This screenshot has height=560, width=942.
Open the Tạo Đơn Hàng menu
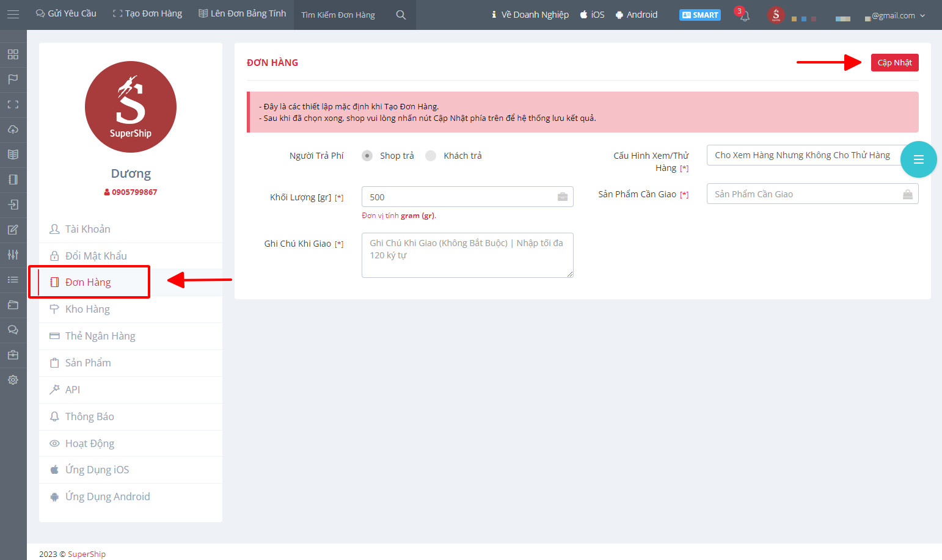coord(147,13)
